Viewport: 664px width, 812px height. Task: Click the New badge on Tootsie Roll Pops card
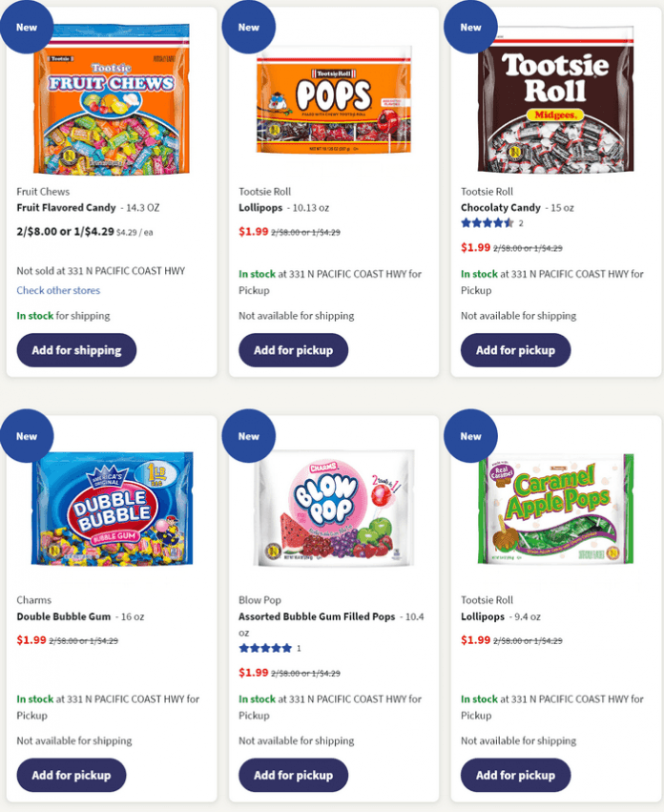point(248,27)
